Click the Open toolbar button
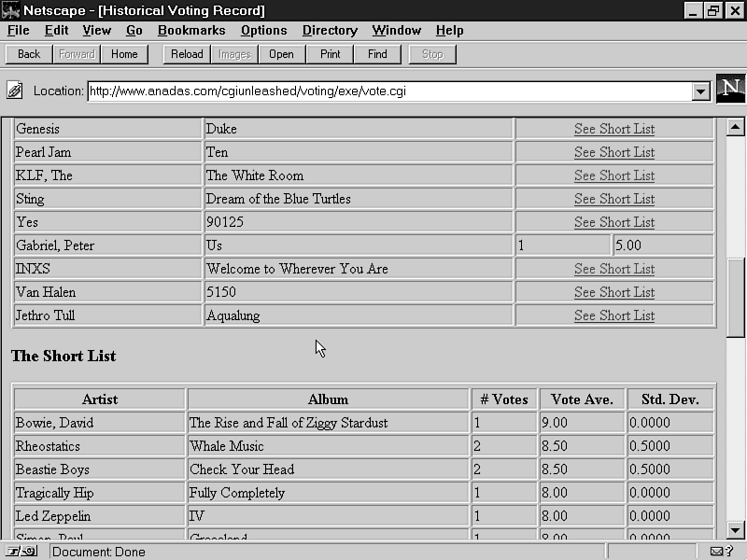Screen dimensions: 747x560 tap(281, 54)
